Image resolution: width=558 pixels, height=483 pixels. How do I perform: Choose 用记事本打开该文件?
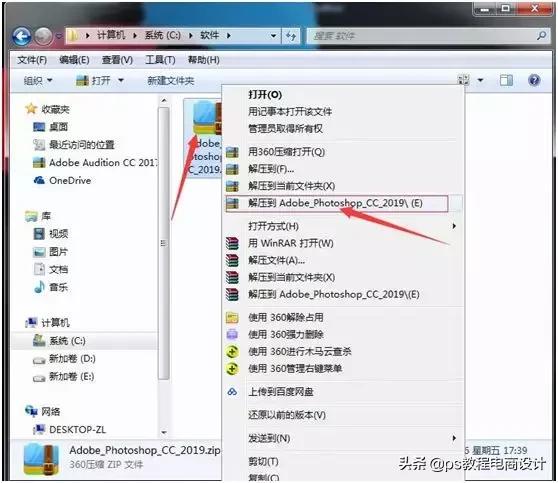tap(290, 112)
